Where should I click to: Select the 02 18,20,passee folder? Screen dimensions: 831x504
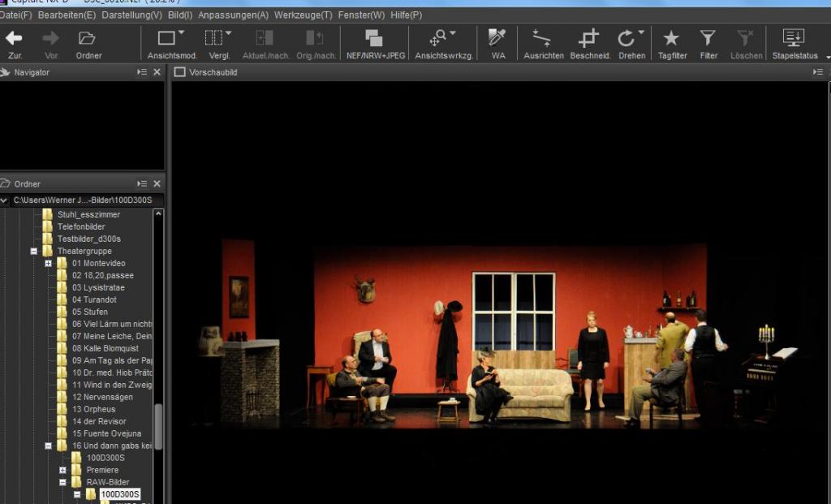(103, 276)
